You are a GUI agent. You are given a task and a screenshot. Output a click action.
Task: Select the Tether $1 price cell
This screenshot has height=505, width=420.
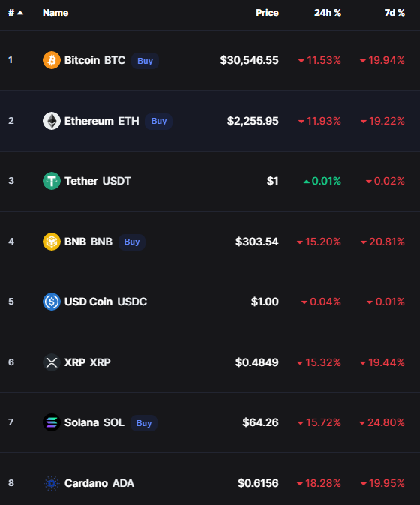272,181
